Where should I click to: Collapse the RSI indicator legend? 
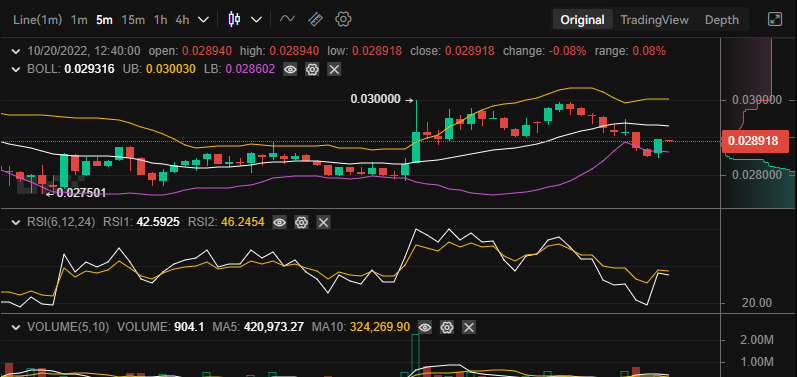pos(16,222)
